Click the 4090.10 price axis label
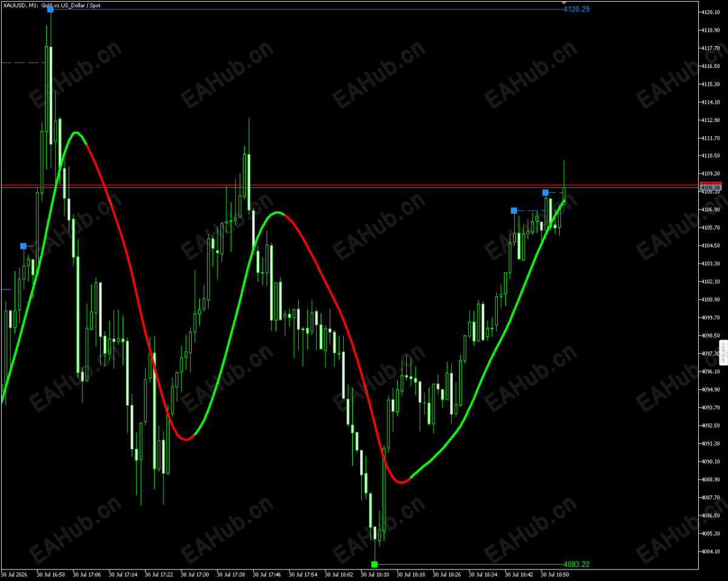Viewport: 728px width, 581px height. [710, 461]
